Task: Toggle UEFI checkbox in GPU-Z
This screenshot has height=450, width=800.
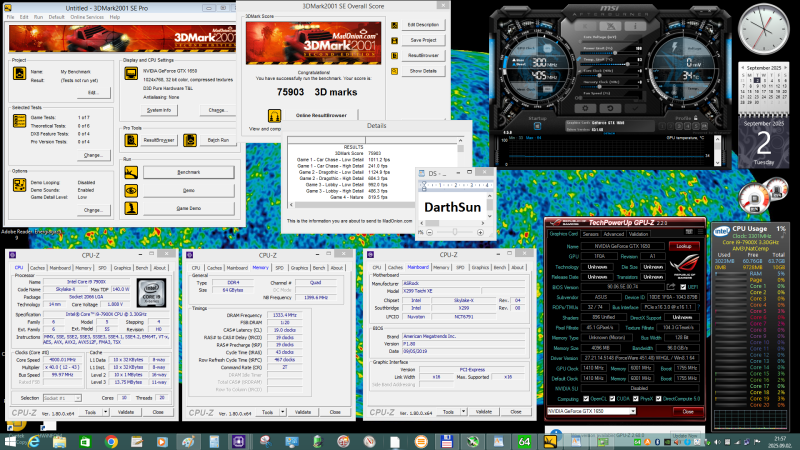Action: [683, 287]
